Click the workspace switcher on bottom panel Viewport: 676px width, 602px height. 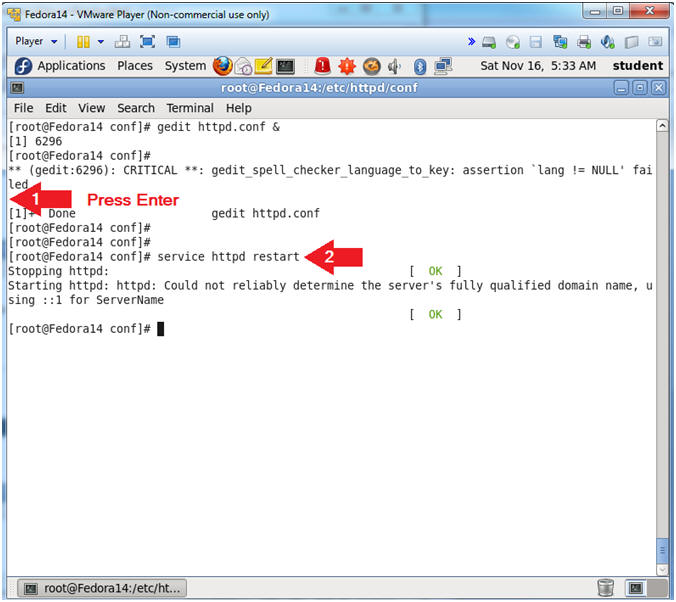pos(644,588)
